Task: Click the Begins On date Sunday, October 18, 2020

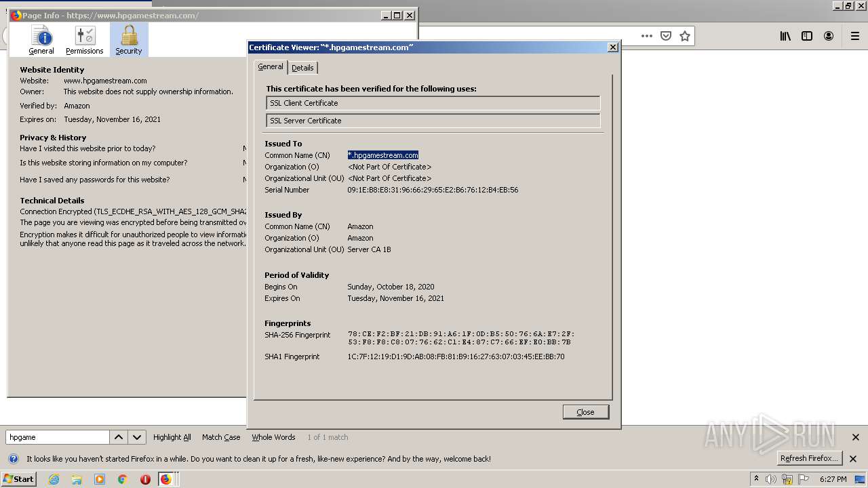Action: click(391, 287)
